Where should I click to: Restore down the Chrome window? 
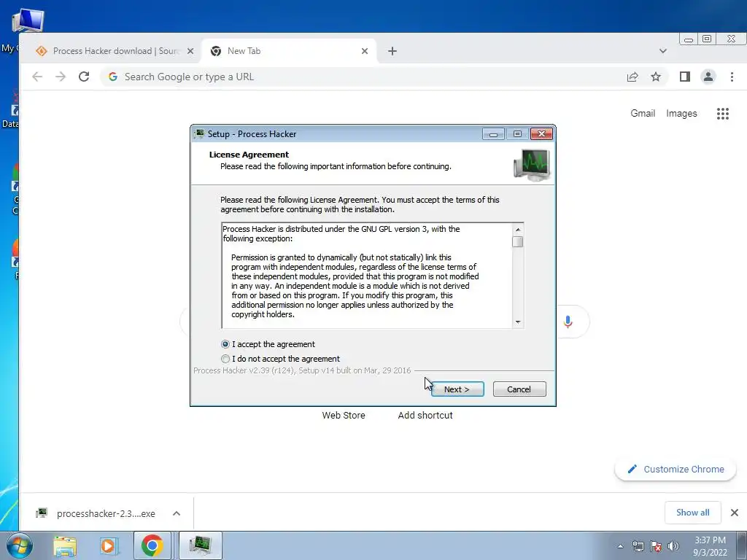707,39
